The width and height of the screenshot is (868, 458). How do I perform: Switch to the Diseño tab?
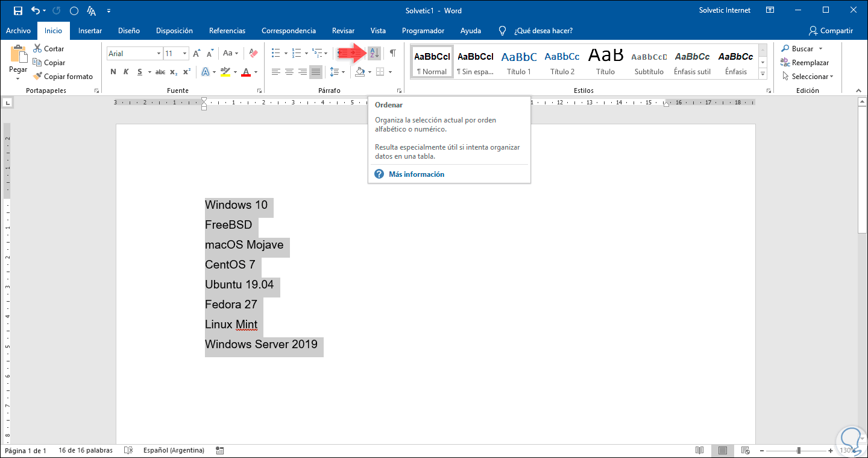[129, 31]
